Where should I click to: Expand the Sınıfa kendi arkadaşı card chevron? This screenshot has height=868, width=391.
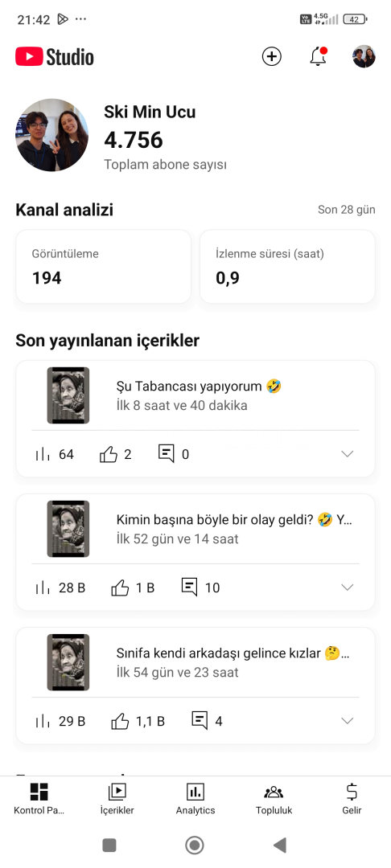click(348, 721)
